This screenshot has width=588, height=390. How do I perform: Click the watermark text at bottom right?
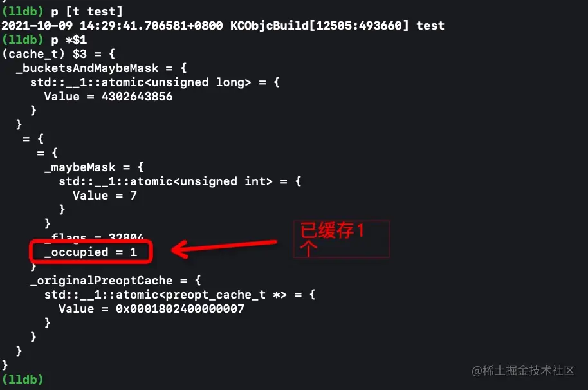tap(523, 371)
